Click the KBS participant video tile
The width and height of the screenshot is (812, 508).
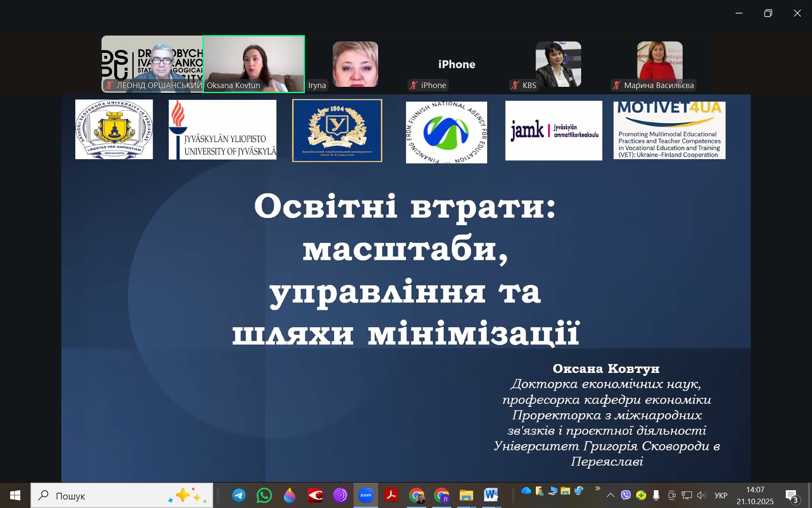pyautogui.click(x=558, y=63)
